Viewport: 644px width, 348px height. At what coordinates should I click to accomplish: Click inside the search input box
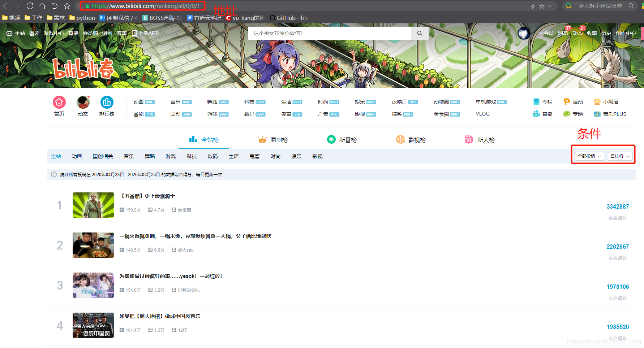point(329,33)
